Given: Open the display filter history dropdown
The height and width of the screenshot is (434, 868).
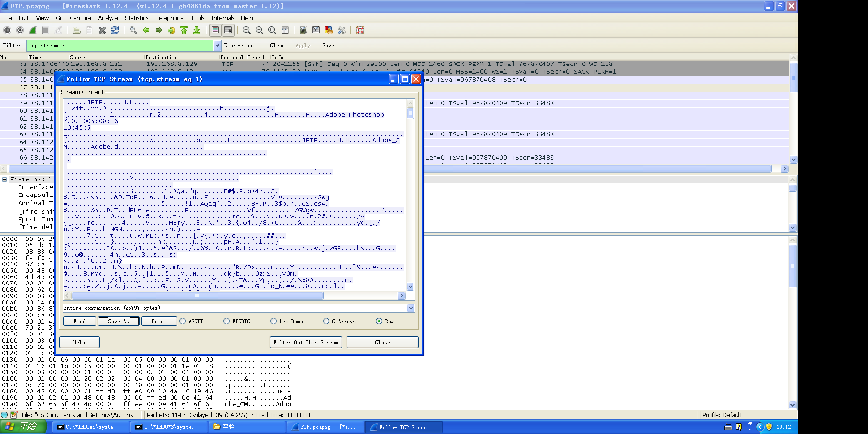Looking at the screenshot, I should point(217,45).
